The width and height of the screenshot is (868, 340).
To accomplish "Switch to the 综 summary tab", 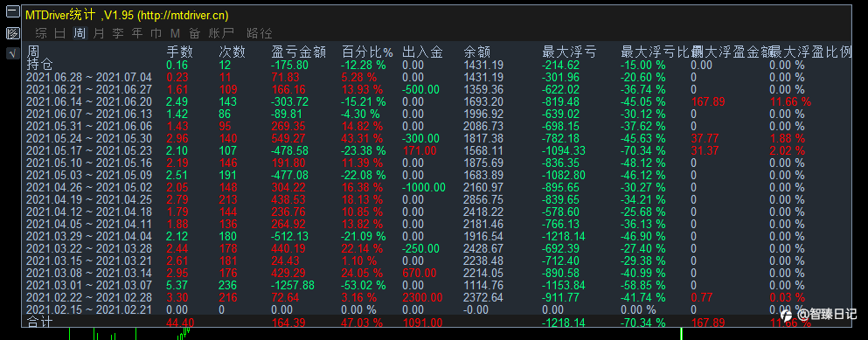I will tap(41, 33).
